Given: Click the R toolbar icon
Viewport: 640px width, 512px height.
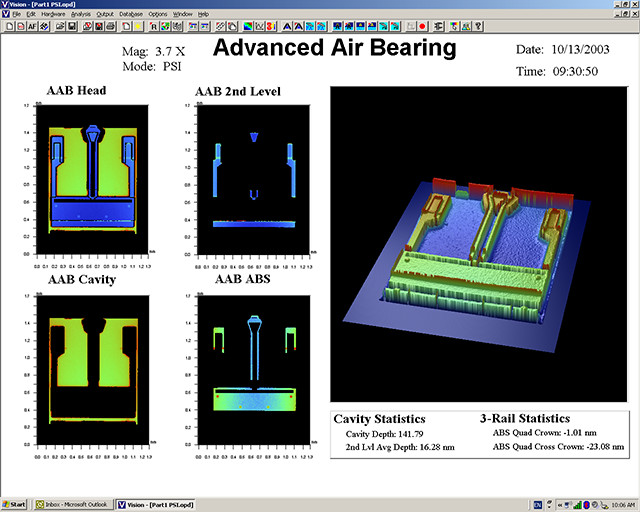Looking at the screenshot, I should [x=154, y=25].
